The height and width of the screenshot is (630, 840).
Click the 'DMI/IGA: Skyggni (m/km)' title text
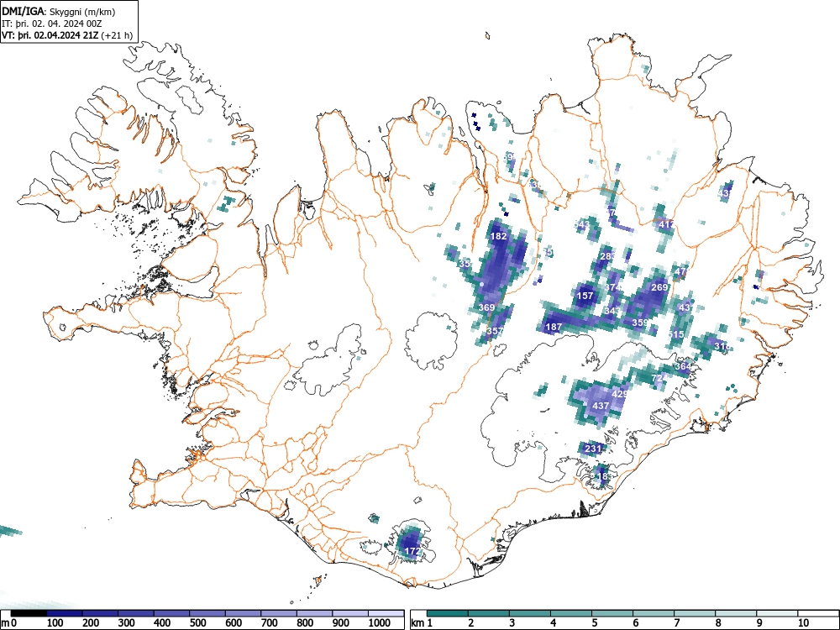(59, 12)
